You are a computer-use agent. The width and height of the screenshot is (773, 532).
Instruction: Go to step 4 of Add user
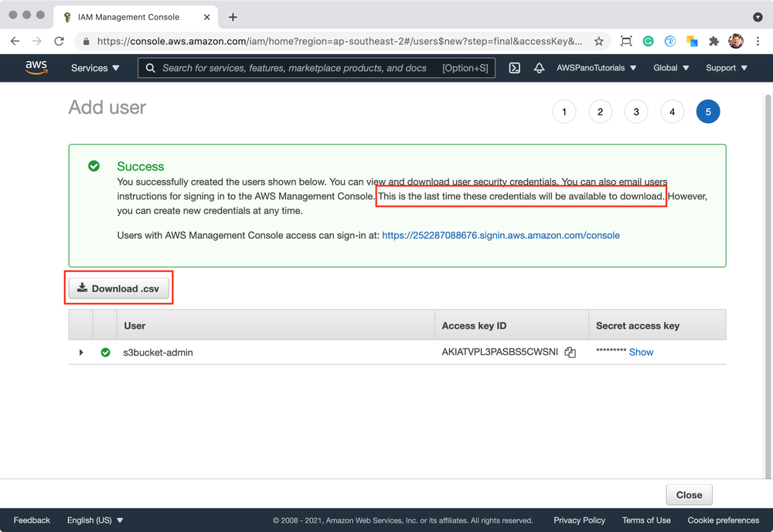click(672, 112)
